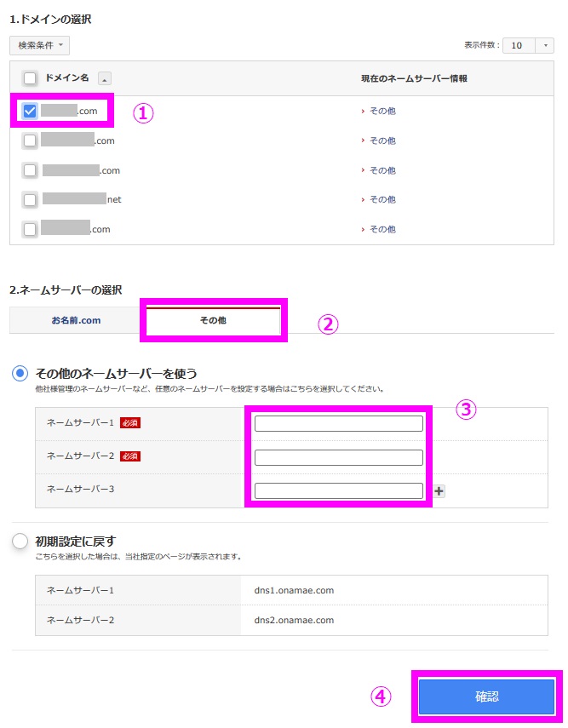Check the .net domain checkbox
The image size is (568, 728).
point(30,199)
